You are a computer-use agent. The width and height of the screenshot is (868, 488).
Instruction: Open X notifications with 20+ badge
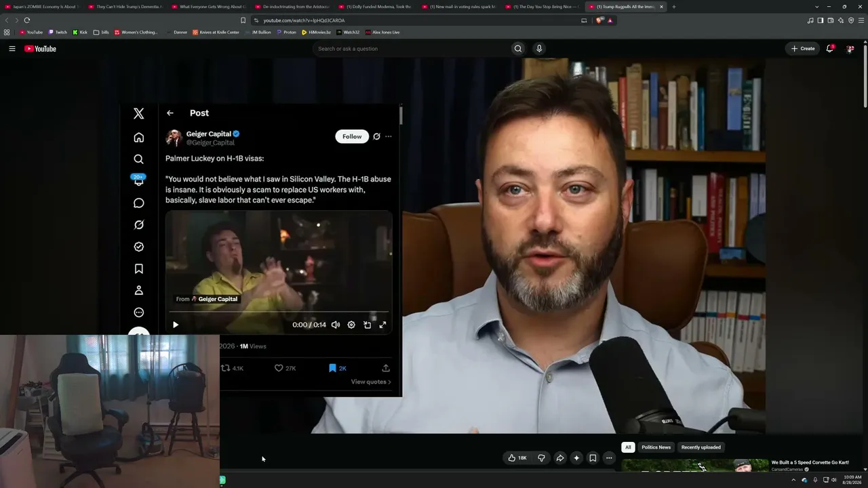coord(138,180)
